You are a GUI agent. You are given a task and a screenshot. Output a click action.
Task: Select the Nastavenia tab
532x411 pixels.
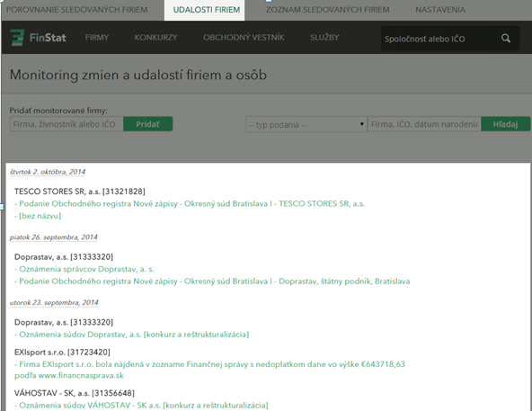pyautogui.click(x=440, y=10)
